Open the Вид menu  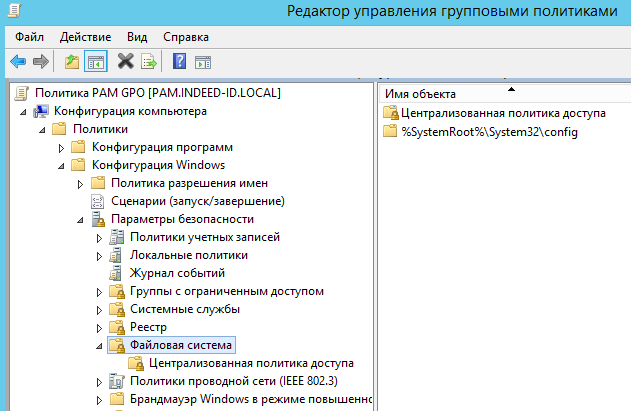pyautogui.click(x=137, y=36)
